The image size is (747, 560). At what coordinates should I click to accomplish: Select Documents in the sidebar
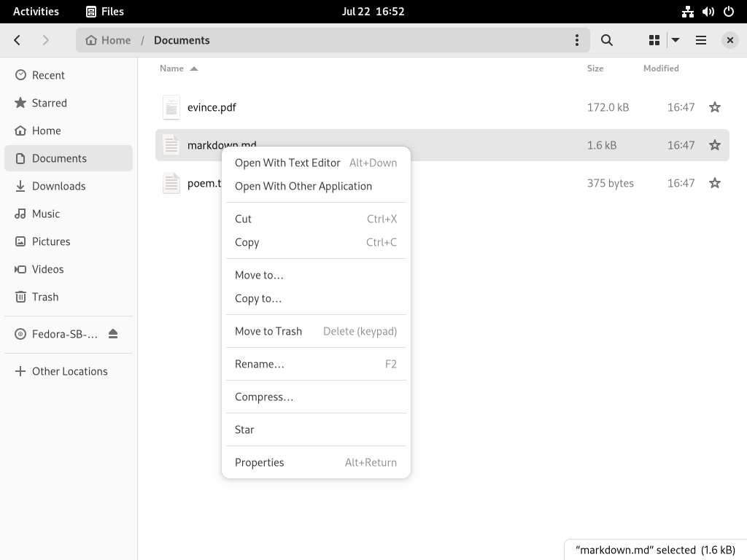tap(69, 158)
